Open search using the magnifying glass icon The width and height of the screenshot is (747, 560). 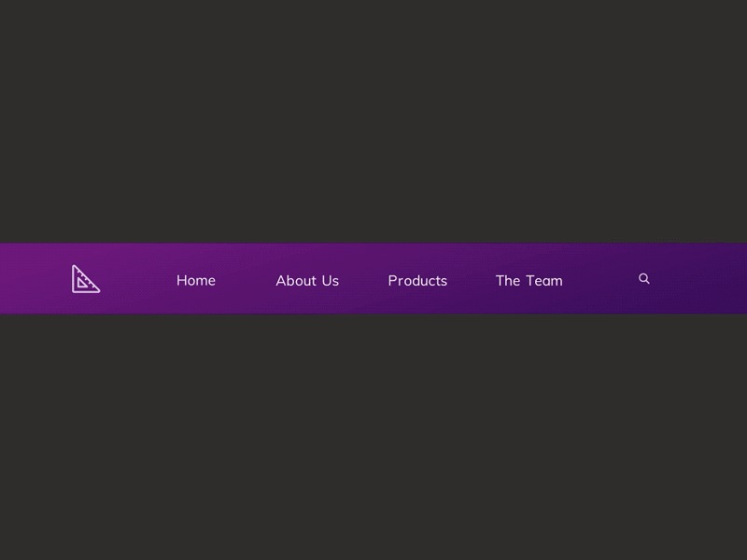(x=643, y=278)
